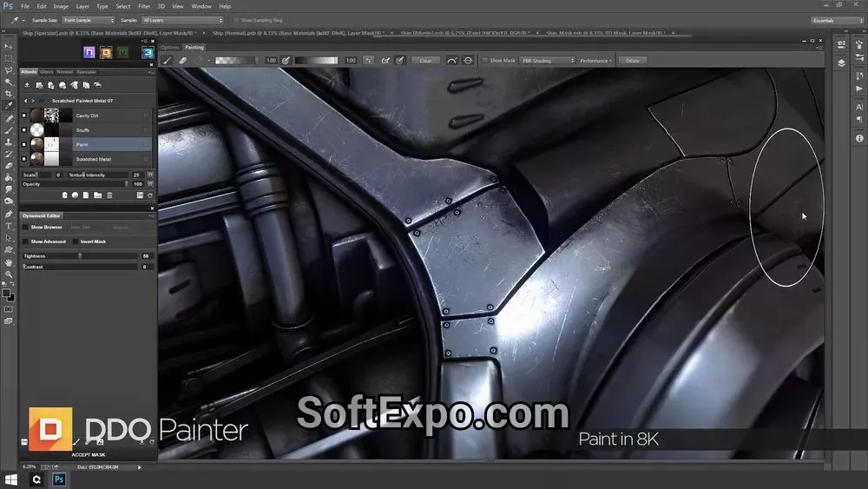Screen dimensions: 868x489
Task: Switch to the Options tab
Action: pos(170,47)
